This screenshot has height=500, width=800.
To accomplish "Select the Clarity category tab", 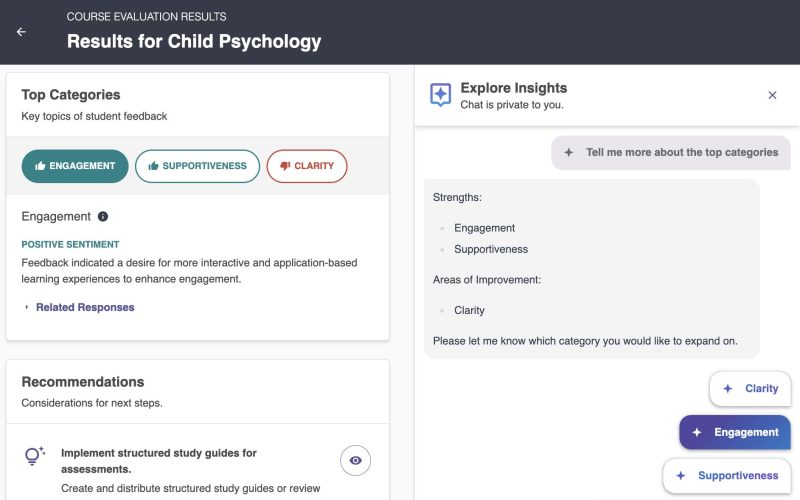I will click(x=307, y=166).
